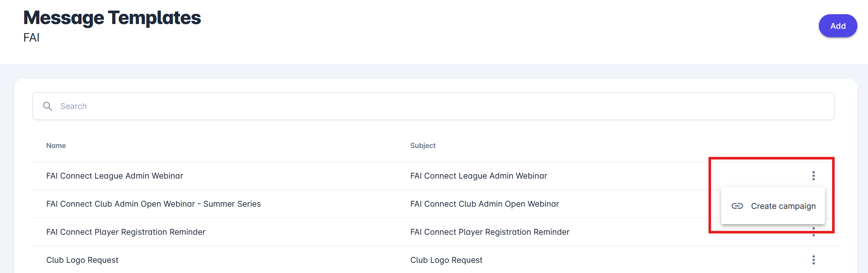Click the Name column header
Screen dimensions: 868x273
coord(56,145)
